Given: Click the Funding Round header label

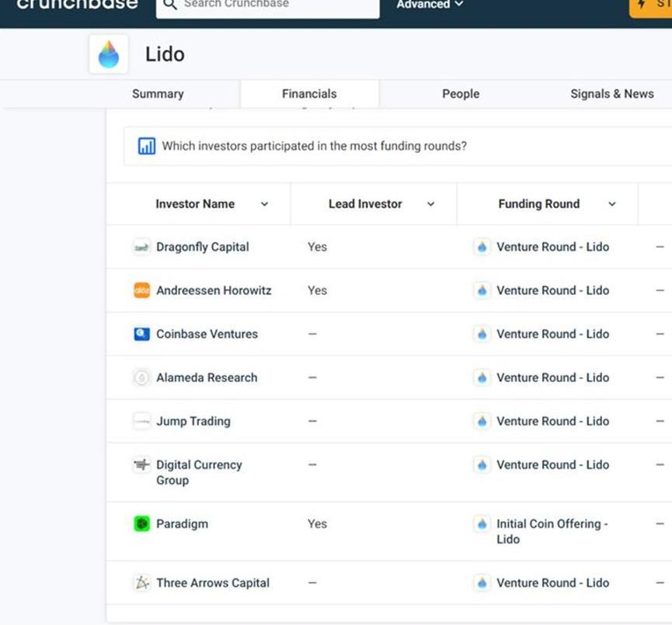Looking at the screenshot, I should point(538,204).
